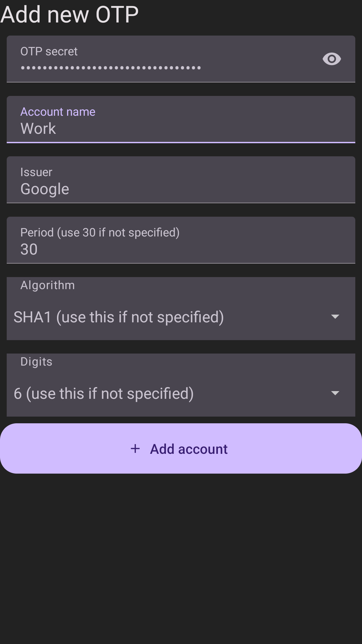Click the plus icon on Add account button
Screen dimensions: 362x644
tap(135, 448)
